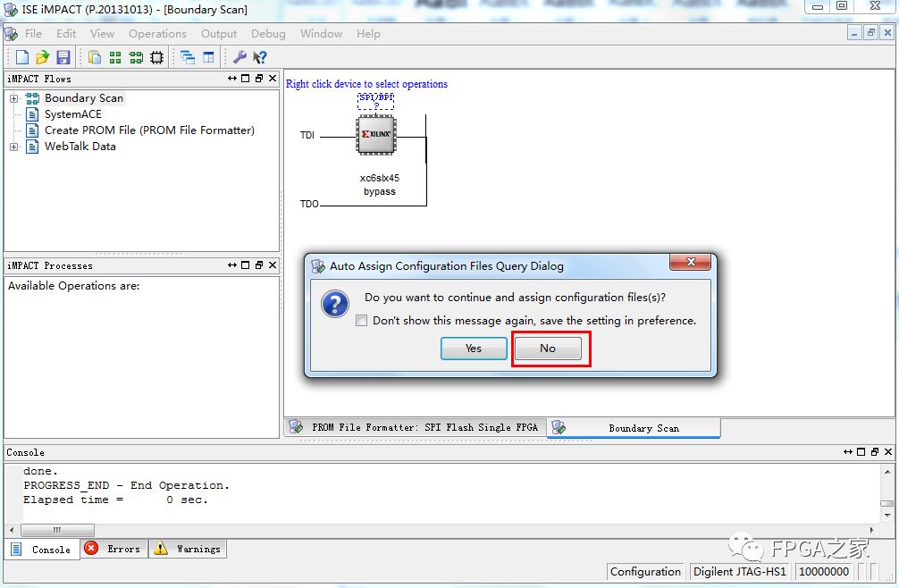899x588 pixels.
Task: Click the chip device toolbar icon
Action: click(156, 56)
